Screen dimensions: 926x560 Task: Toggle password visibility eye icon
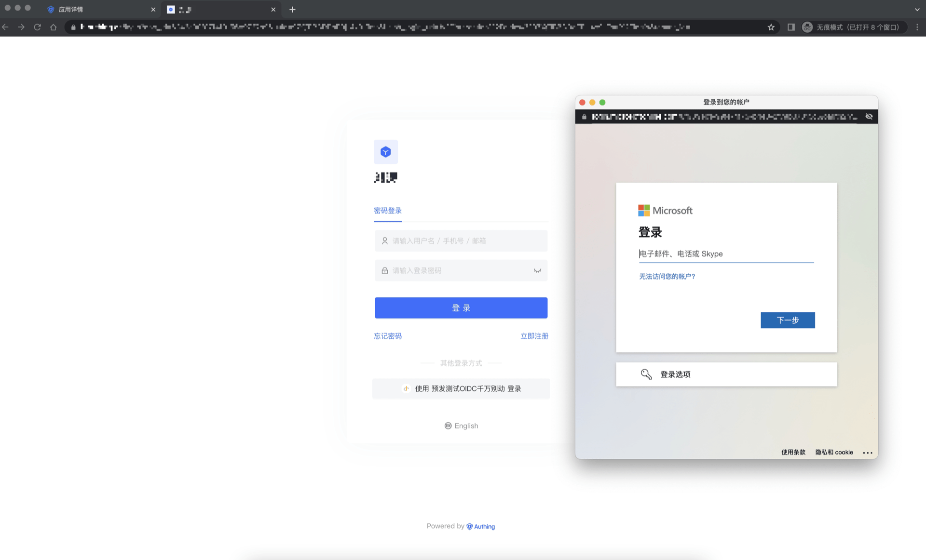tap(537, 270)
